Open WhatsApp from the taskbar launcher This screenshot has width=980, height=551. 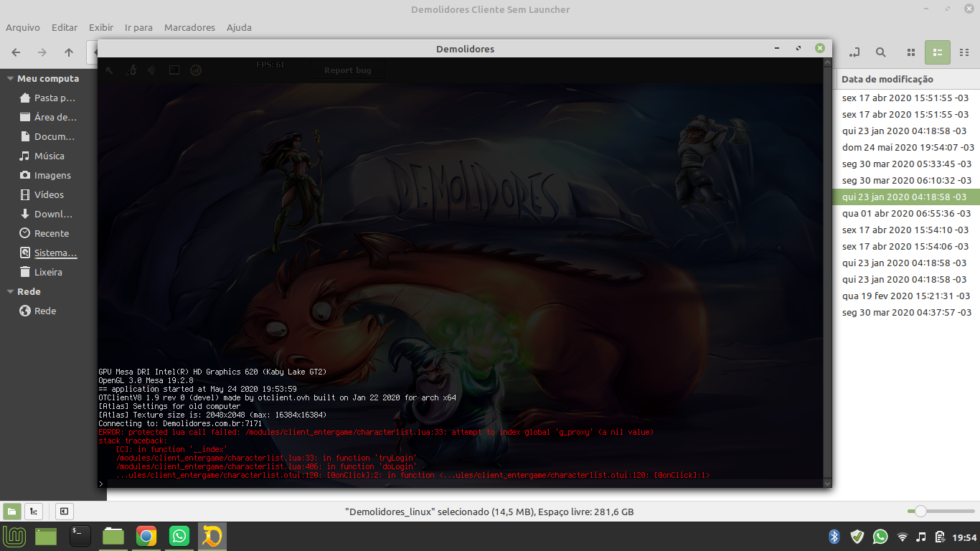(x=179, y=536)
